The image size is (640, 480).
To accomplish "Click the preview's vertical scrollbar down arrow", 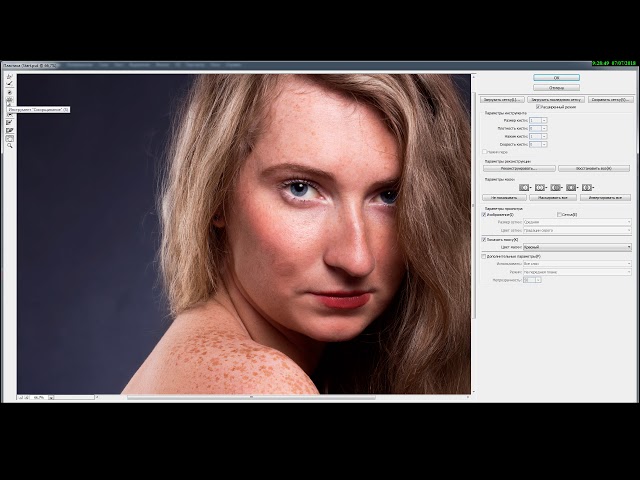I will coord(473,392).
